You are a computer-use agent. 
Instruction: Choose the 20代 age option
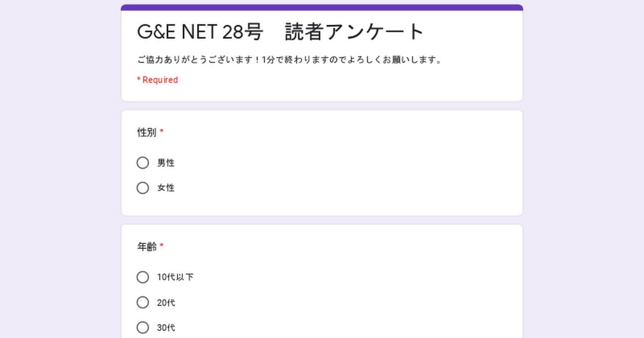click(x=143, y=302)
